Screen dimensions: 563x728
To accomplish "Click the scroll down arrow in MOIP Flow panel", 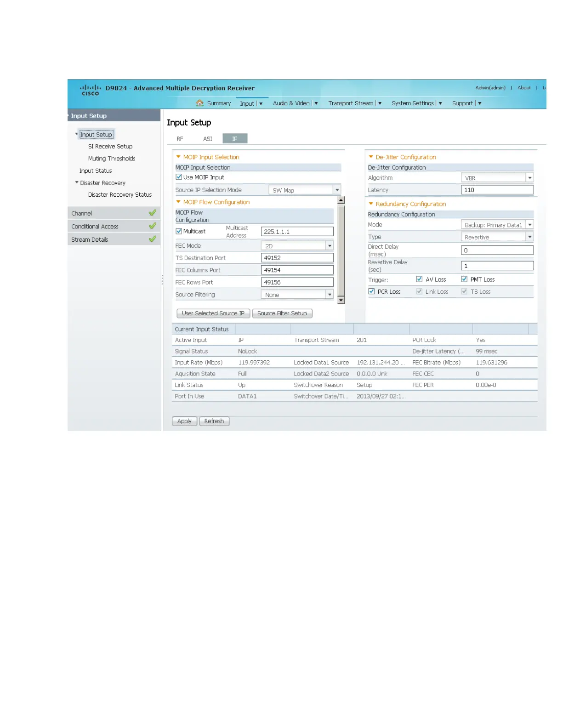I will (341, 300).
